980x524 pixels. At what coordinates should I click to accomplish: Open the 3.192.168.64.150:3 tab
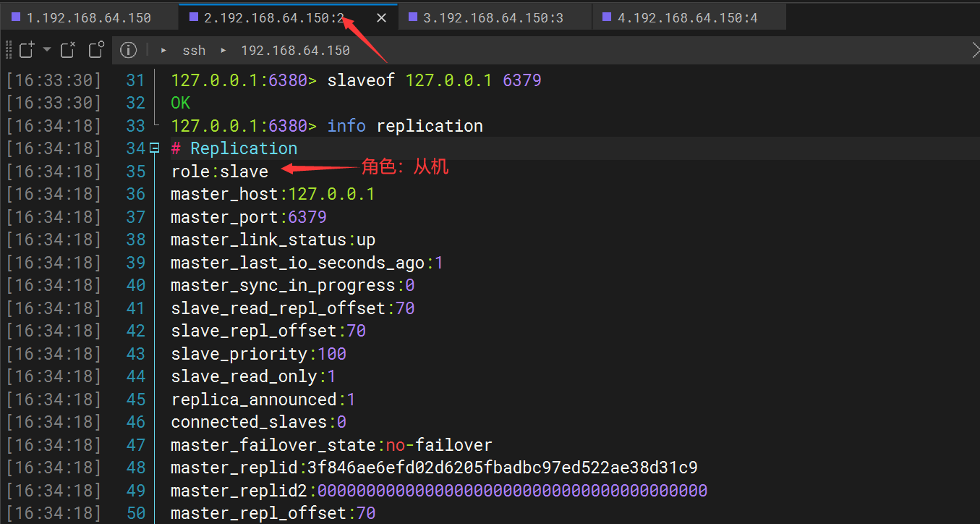[x=494, y=17]
